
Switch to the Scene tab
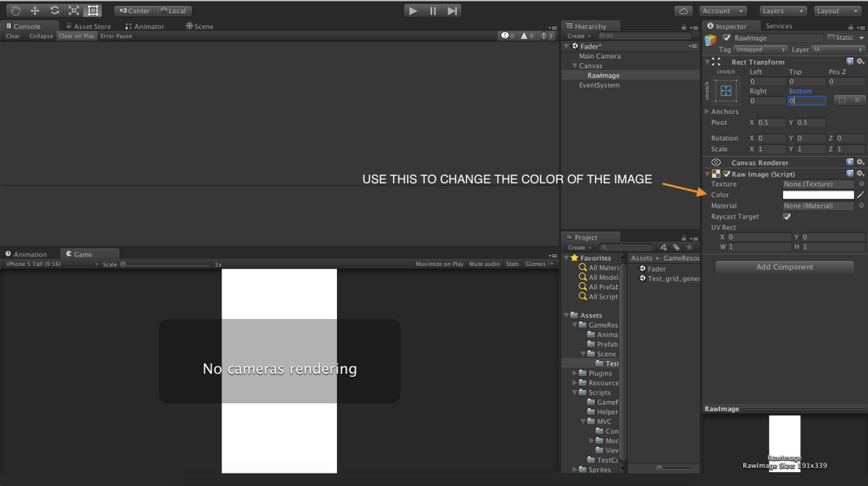[200, 26]
